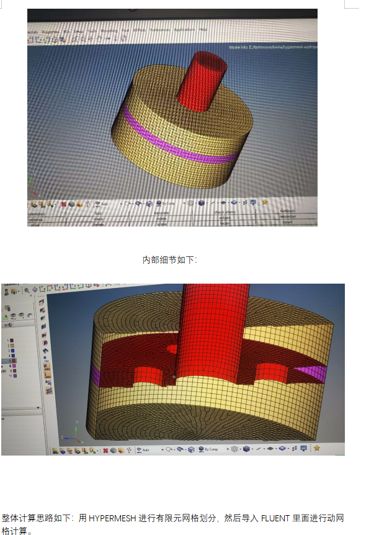Open the dropdown arrow at the bottom of the browser list
Screen dimensions: 392x535
point(38,408)
